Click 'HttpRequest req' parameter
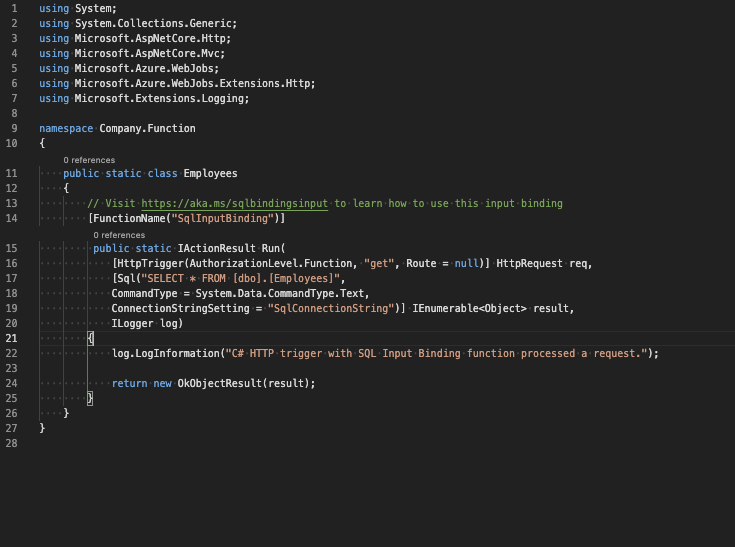This screenshot has height=547, width=735. 541,263
